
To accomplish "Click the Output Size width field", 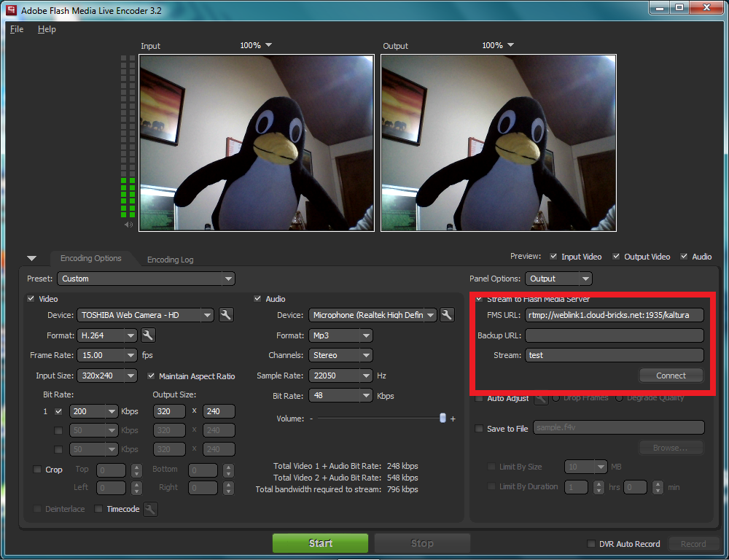I will pyautogui.click(x=169, y=411).
